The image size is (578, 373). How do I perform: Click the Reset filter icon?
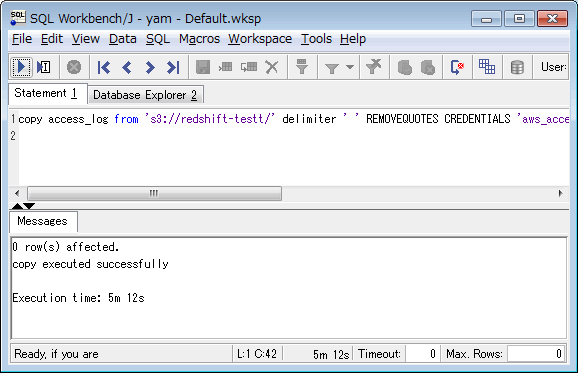coord(373,67)
